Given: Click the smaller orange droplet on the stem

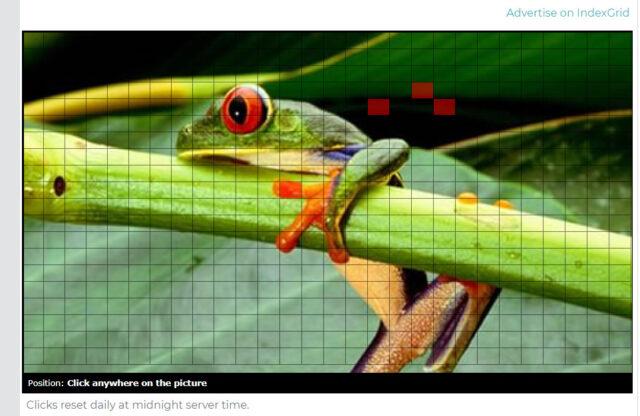Looking at the screenshot, I should tap(504, 204).
